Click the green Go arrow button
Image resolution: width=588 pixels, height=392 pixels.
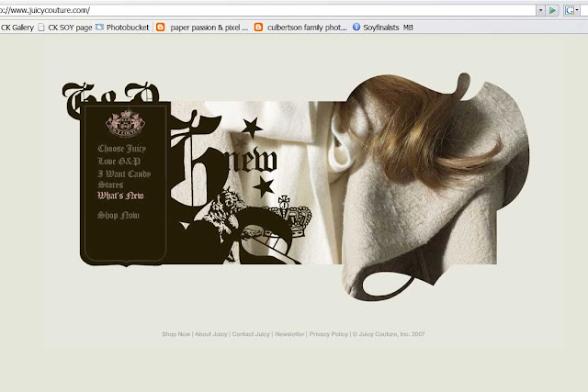coord(553,10)
